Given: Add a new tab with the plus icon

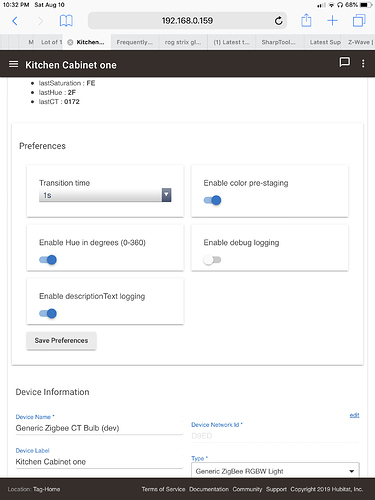Looking at the screenshot, I should pyautogui.click(x=332, y=21).
